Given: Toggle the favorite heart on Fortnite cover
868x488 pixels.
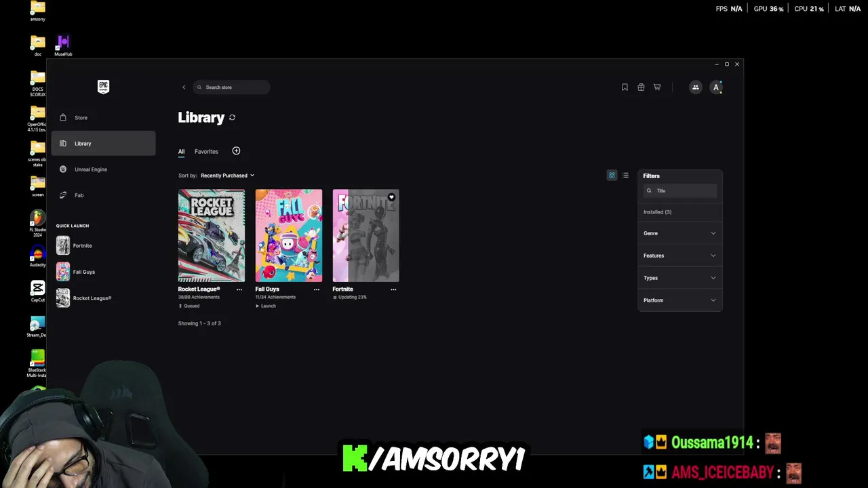Looking at the screenshot, I should (391, 197).
